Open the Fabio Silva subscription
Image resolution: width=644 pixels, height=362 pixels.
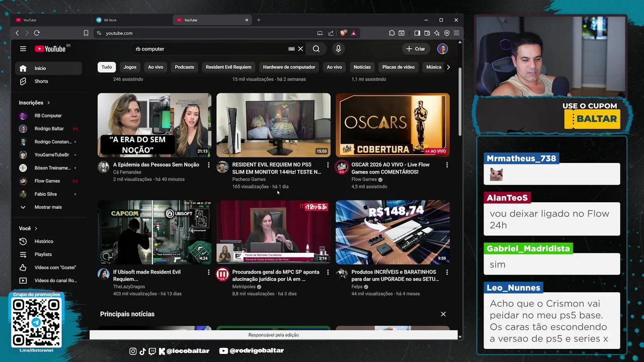tap(49, 194)
